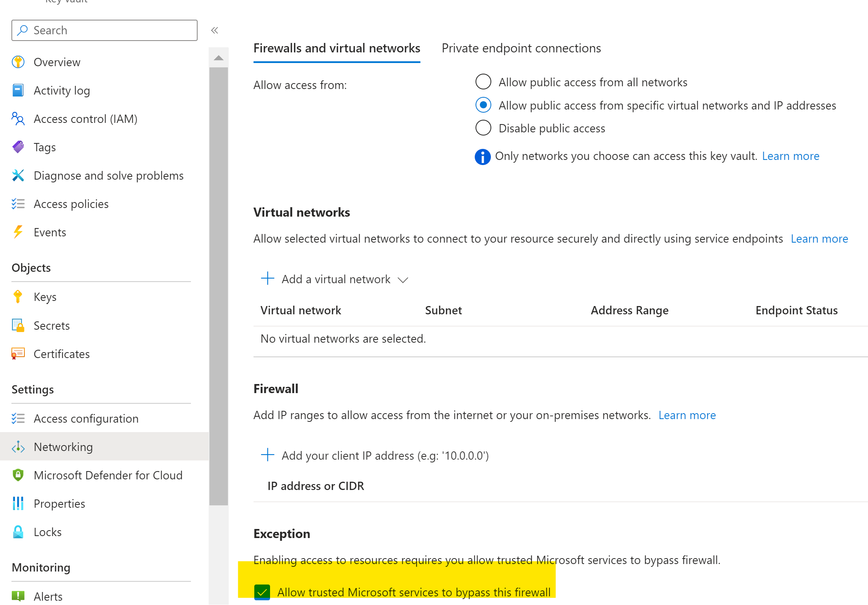Open the Keys section icon under Objects
868x605 pixels.
[18, 297]
